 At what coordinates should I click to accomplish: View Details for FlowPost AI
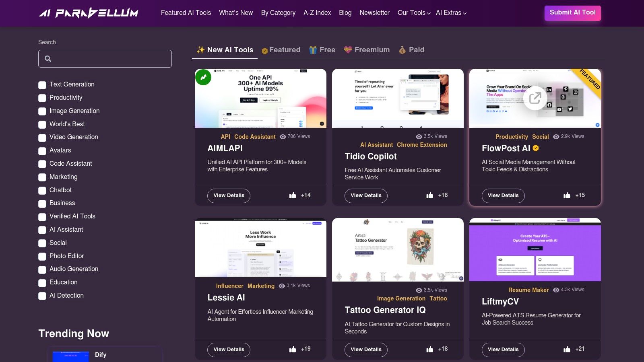[503, 195]
